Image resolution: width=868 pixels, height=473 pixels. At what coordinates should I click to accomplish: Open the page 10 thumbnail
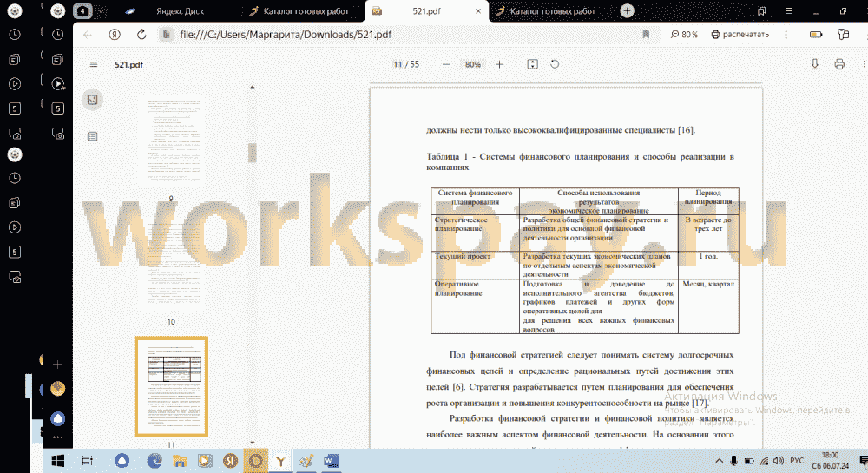click(x=171, y=265)
